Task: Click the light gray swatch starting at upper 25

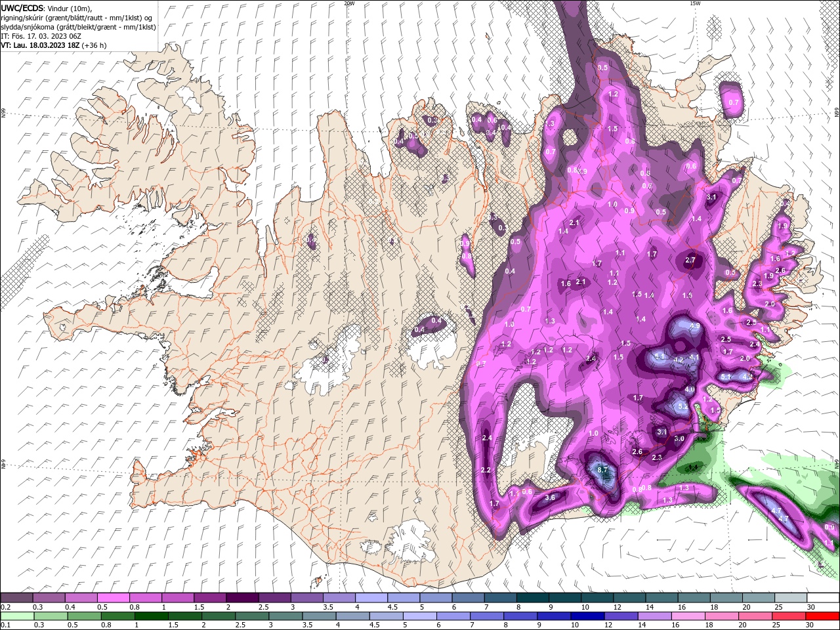Action: coord(790,598)
